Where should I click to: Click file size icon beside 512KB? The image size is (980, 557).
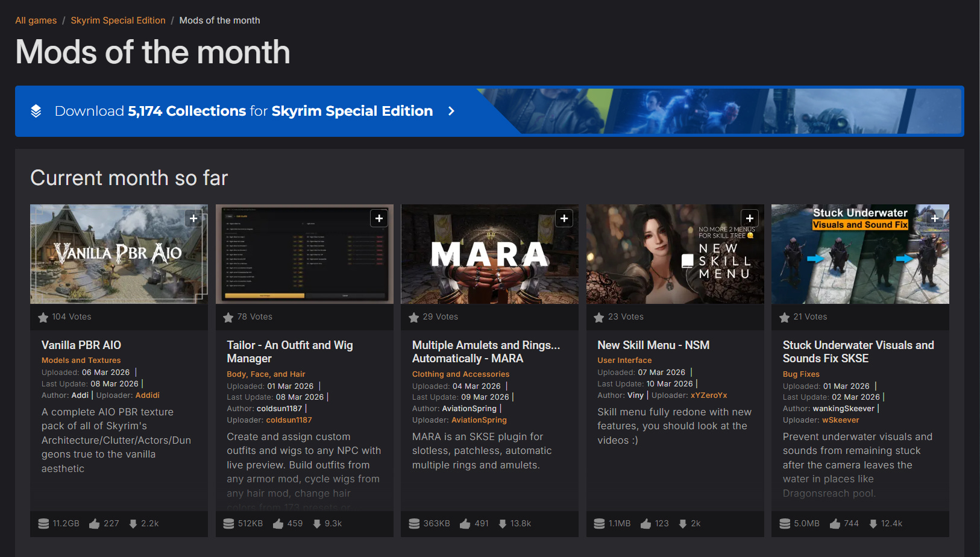(228, 524)
